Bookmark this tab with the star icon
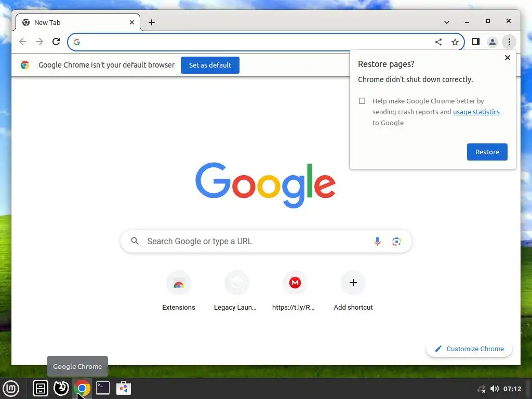Viewport: 532px width, 399px height. pos(455,42)
